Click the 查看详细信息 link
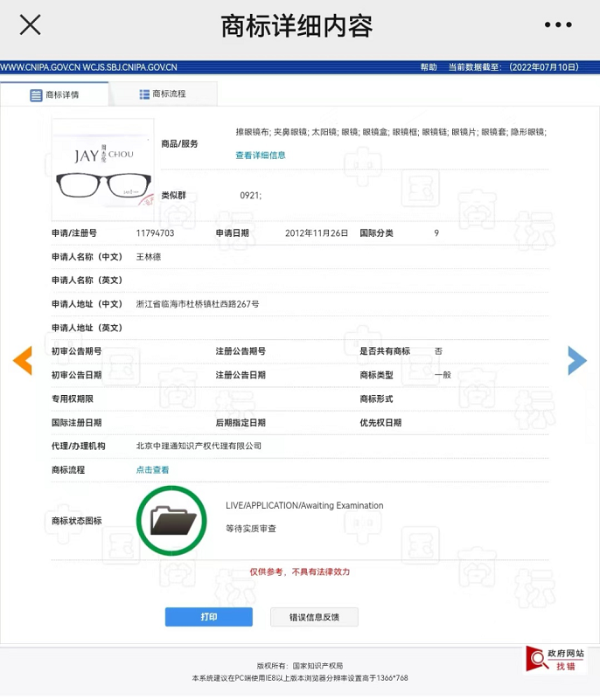The width and height of the screenshot is (600, 700). coord(260,156)
